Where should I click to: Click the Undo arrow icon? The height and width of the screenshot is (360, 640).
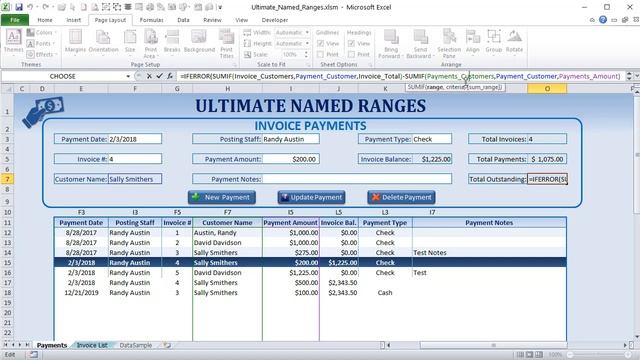[30, 7]
